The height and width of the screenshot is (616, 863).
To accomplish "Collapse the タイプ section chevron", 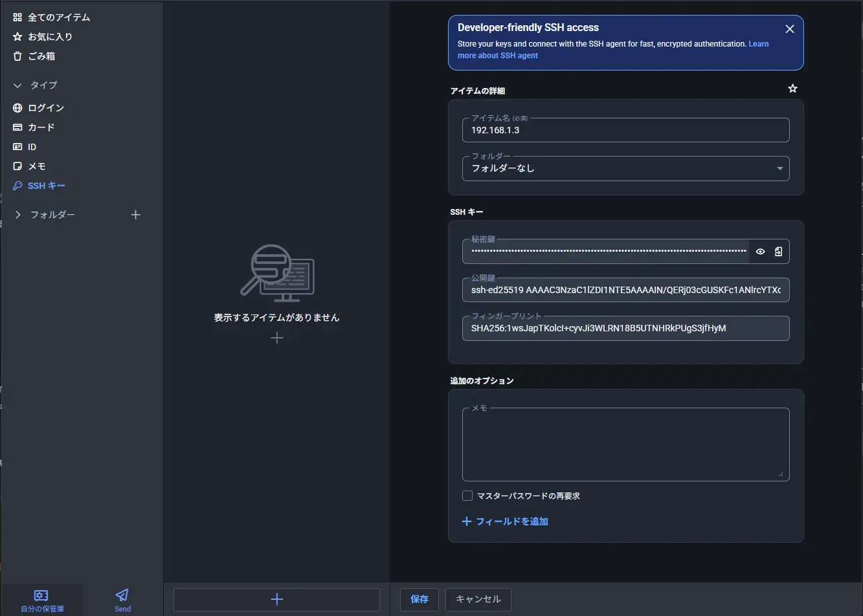I will [17, 85].
